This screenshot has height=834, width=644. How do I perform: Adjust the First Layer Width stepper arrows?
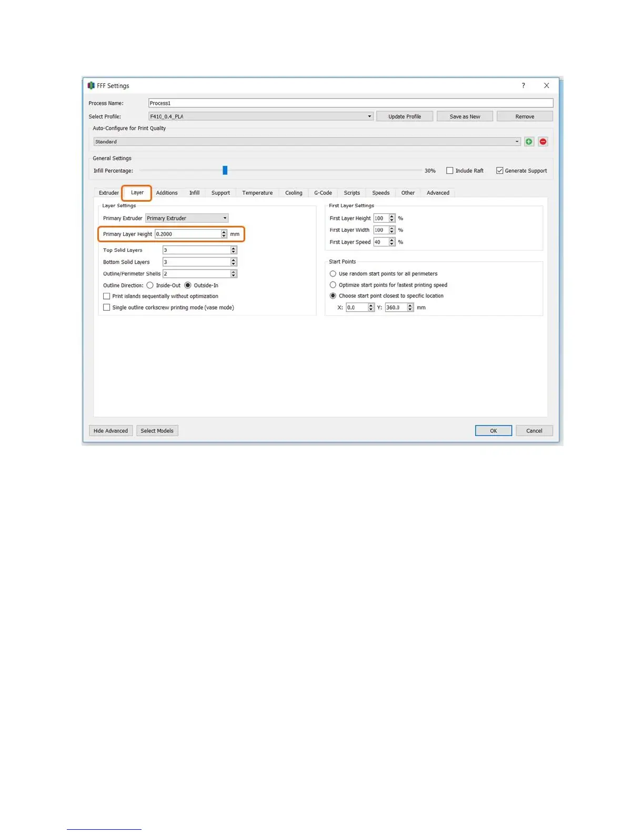pyautogui.click(x=392, y=230)
